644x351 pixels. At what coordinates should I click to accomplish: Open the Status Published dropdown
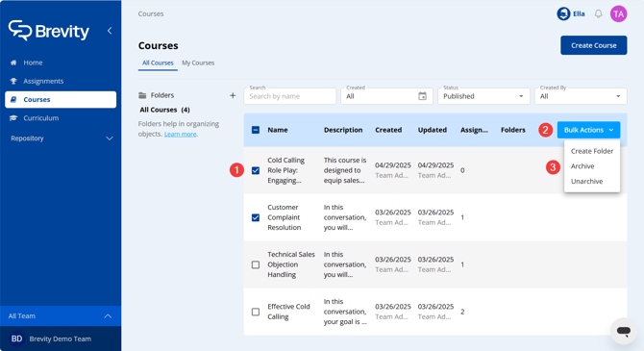pyautogui.click(x=483, y=96)
